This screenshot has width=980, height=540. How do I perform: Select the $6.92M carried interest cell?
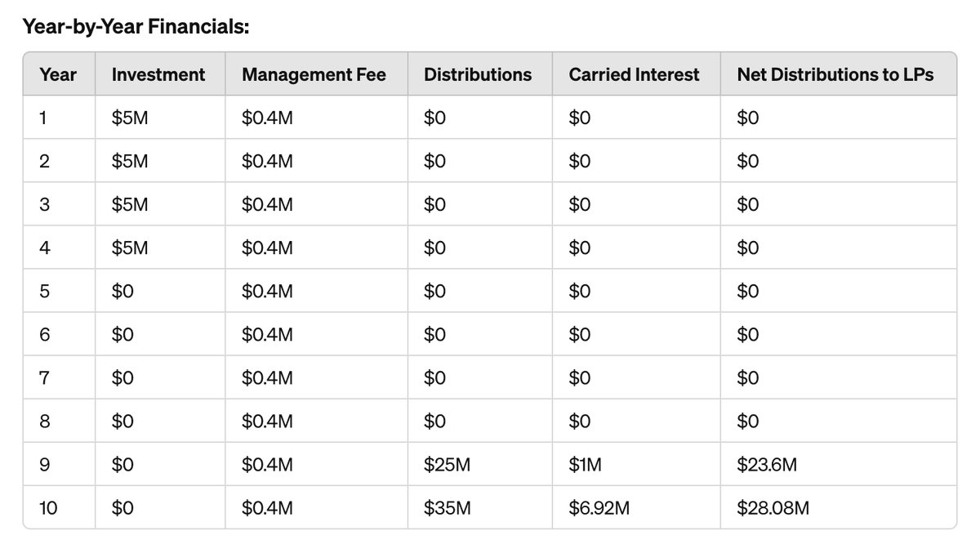[x=599, y=508]
